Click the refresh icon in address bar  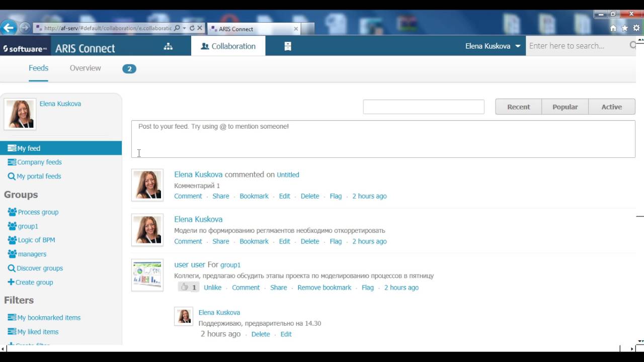[192, 29]
